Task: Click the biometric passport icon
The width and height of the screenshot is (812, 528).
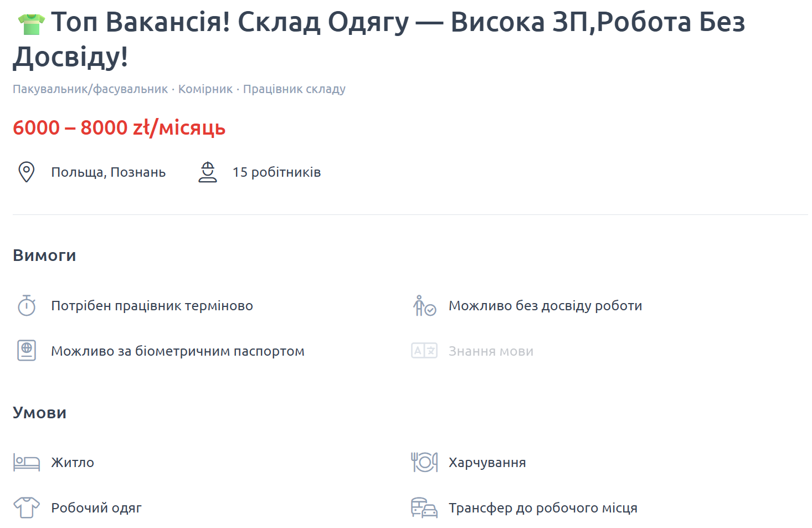Action: 26,351
